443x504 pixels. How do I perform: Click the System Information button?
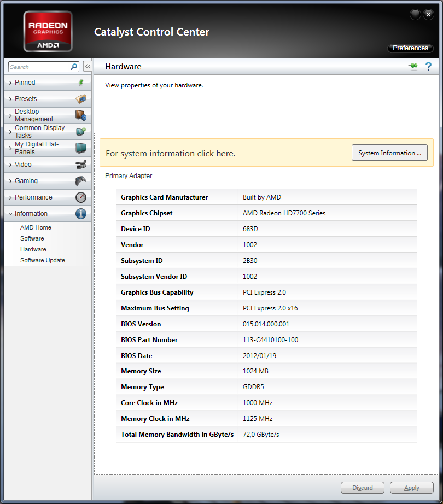pos(389,153)
